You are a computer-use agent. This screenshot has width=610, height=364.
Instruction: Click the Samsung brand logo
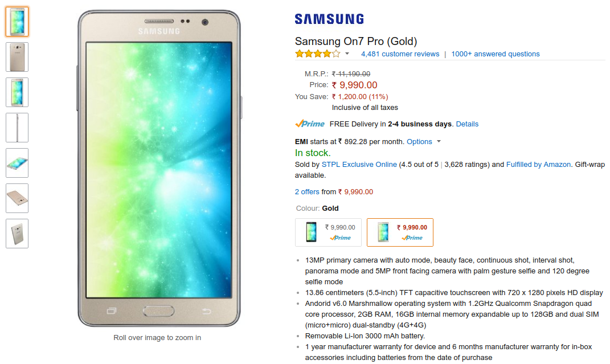(x=329, y=19)
